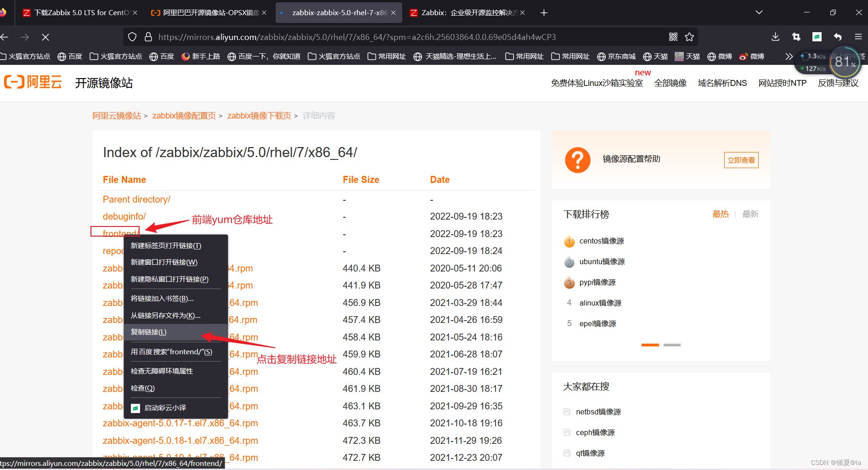
Task: Click the green translator extension icon
Action: point(817,37)
